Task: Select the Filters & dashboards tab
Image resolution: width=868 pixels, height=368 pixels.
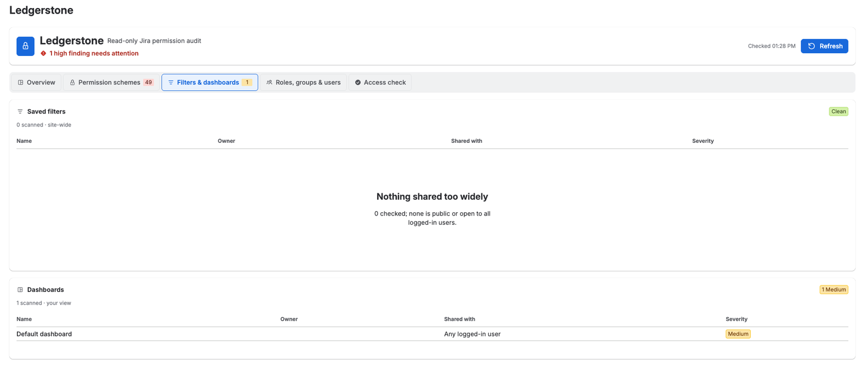Action: click(x=209, y=83)
